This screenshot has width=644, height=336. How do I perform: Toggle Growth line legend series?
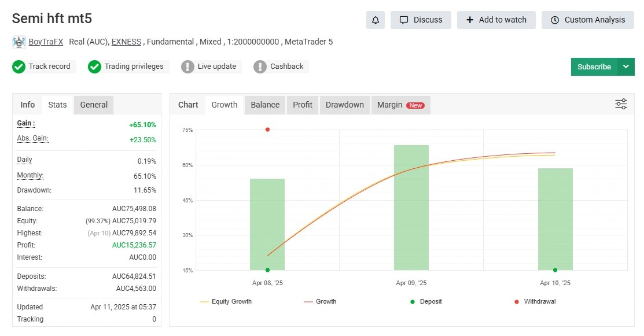pyautogui.click(x=320, y=301)
